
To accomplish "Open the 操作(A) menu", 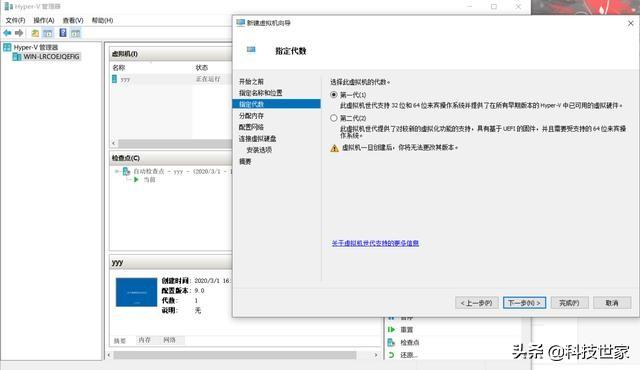I will [x=44, y=20].
